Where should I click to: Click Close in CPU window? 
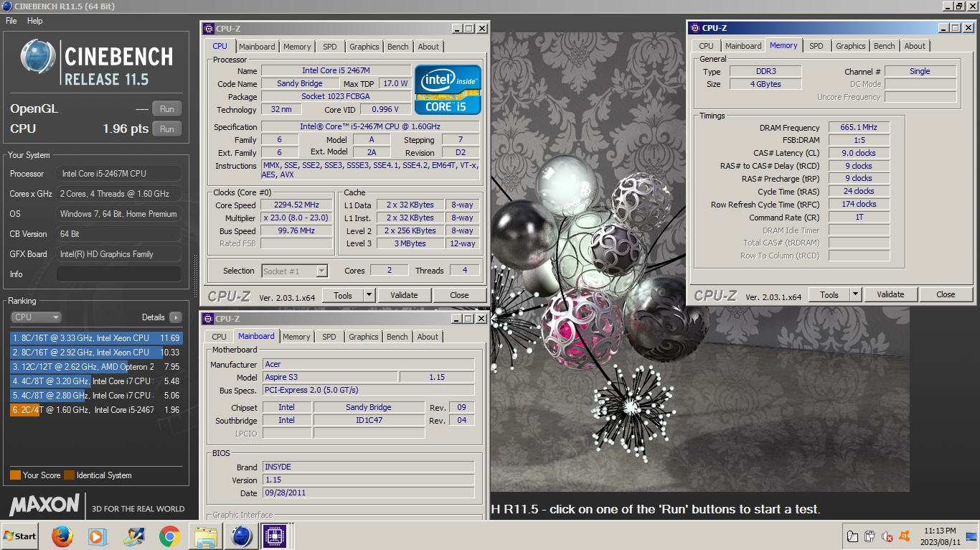click(x=459, y=295)
